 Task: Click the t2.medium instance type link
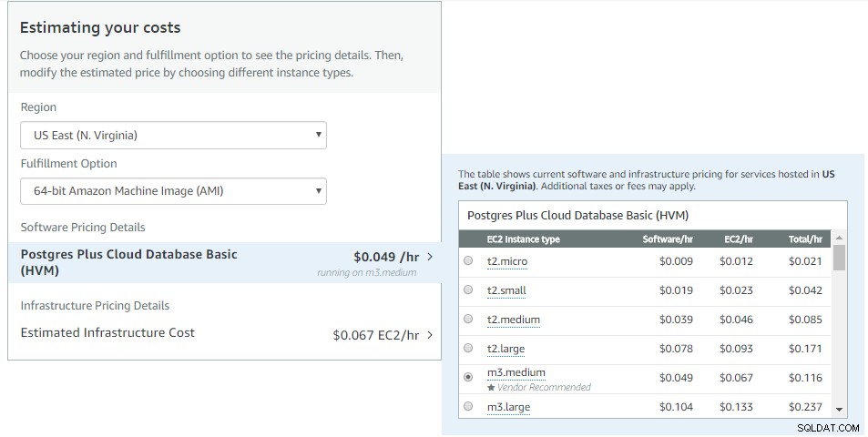pyautogui.click(x=513, y=320)
